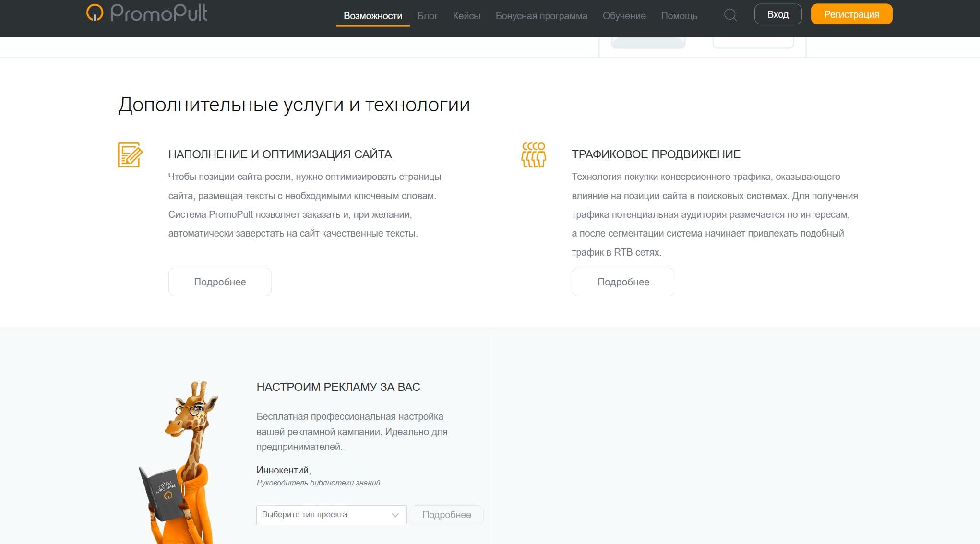Image resolution: width=980 pixels, height=544 pixels.
Task: Click Подробнее under traffic promotion
Action: click(x=623, y=282)
